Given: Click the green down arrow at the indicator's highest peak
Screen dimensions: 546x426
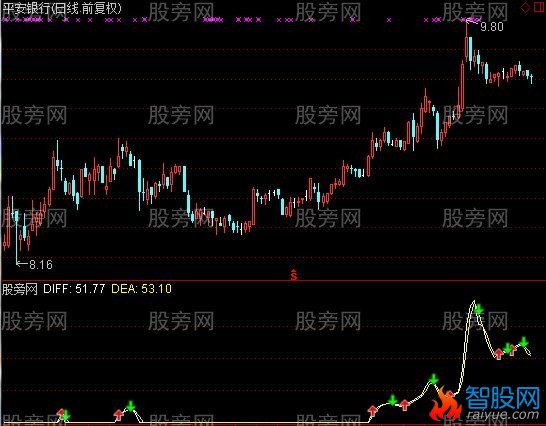Looking at the screenshot, I should (479, 309).
